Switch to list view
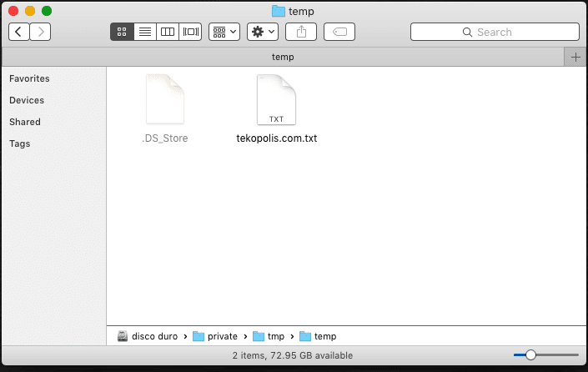Image resolution: width=588 pixels, height=372 pixels. [x=145, y=32]
